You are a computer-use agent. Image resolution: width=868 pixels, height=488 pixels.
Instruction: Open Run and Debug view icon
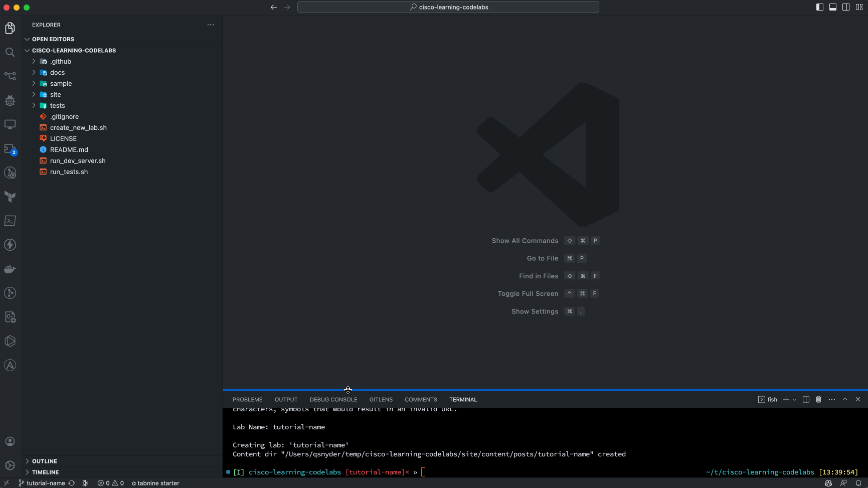pos(10,100)
